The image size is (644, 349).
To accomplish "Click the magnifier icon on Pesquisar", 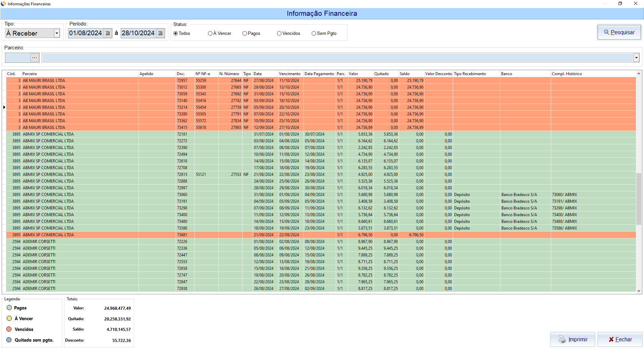I will point(606,32).
